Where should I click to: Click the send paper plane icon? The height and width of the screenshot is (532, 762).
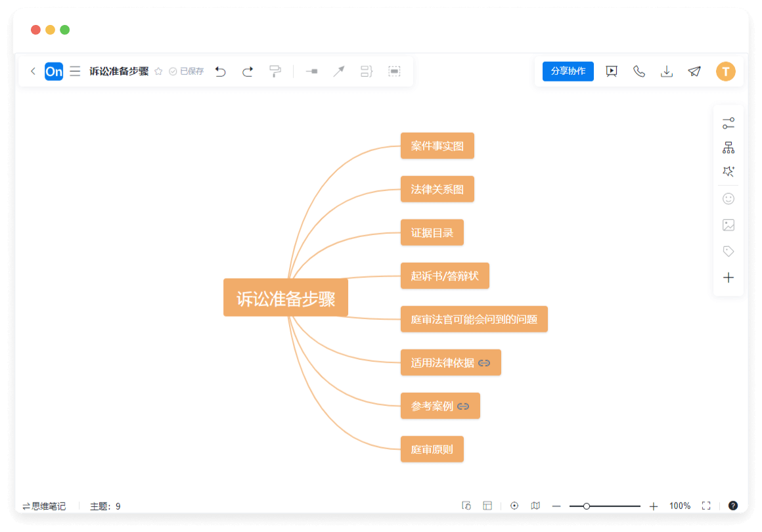(694, 72)
